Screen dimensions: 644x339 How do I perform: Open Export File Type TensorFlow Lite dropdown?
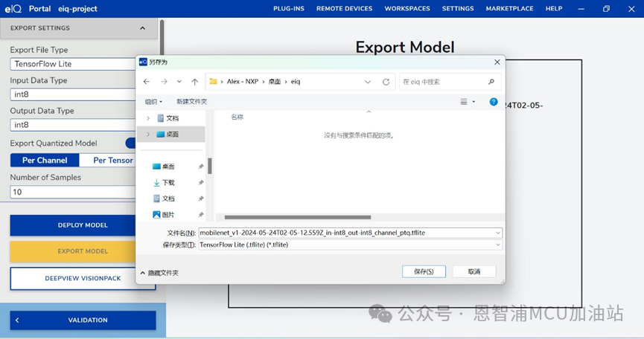pos(73,64)
